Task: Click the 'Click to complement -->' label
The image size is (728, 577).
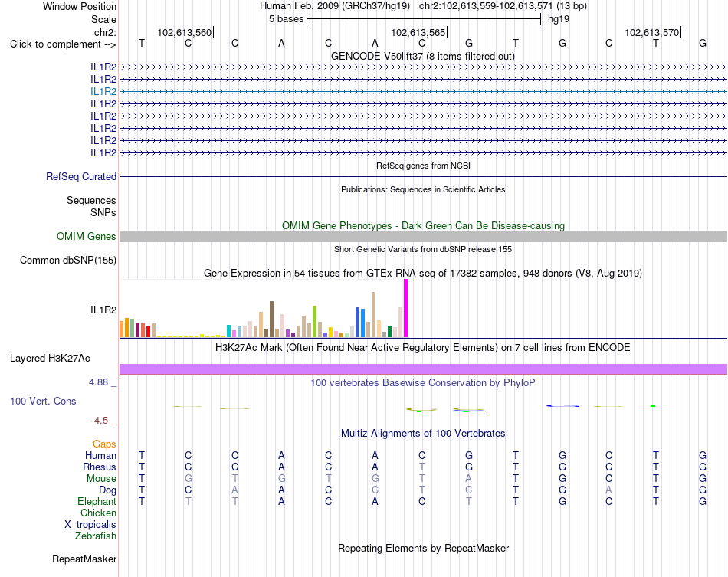Action: [x=63, y=44]
